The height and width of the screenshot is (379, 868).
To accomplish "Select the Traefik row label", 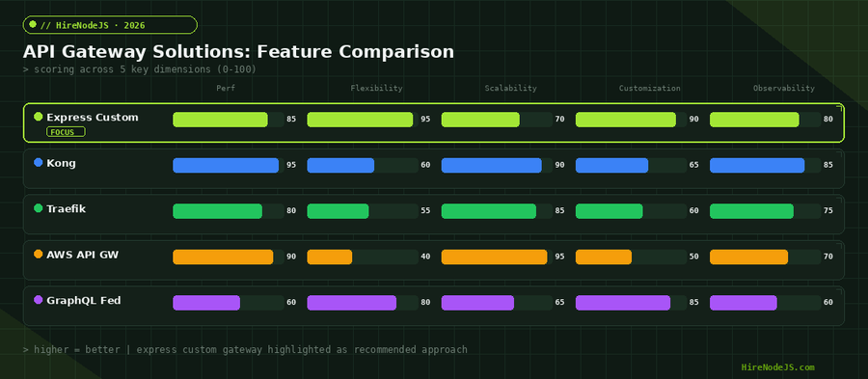I will pos(66,209).
